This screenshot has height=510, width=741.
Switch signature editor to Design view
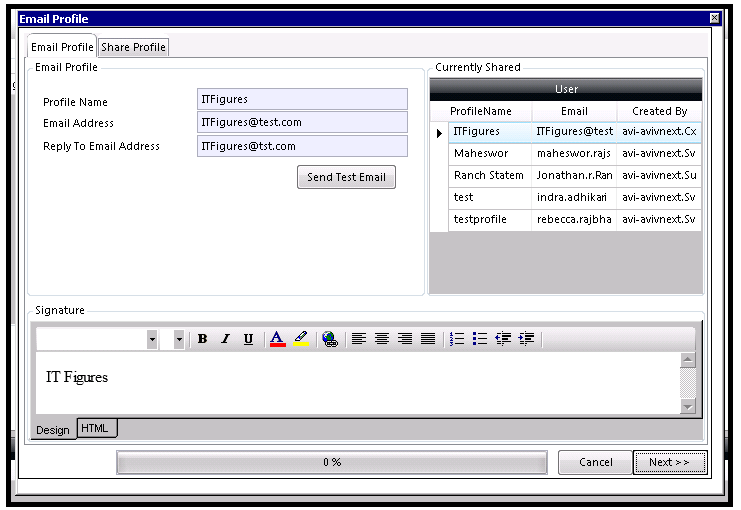pyautogui.click(x=53, y=430)
